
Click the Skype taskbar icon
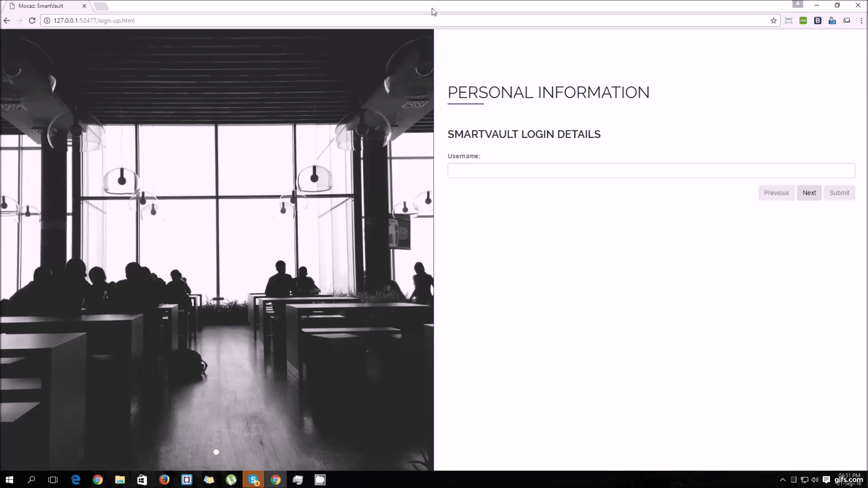(254, 480)
